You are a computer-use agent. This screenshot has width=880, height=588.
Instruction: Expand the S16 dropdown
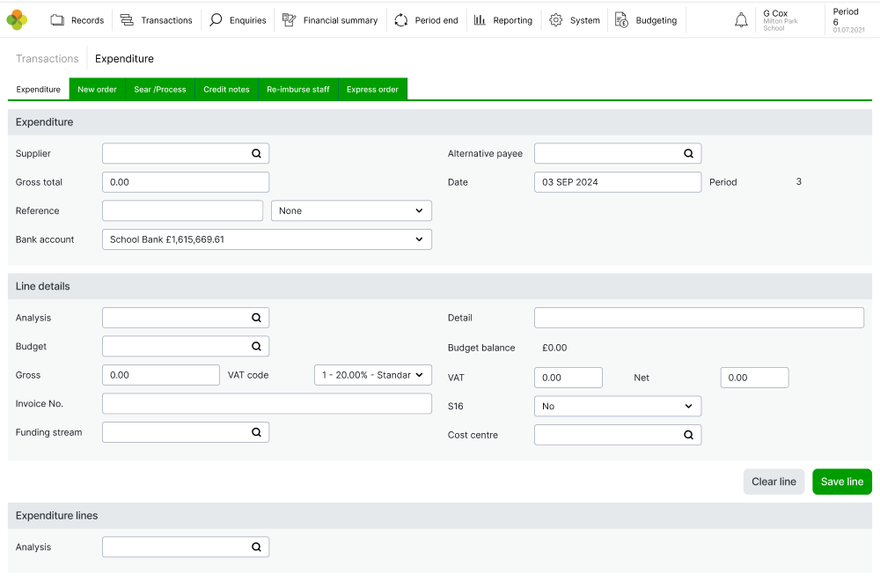pyautogui.click(x=617, y=407)
